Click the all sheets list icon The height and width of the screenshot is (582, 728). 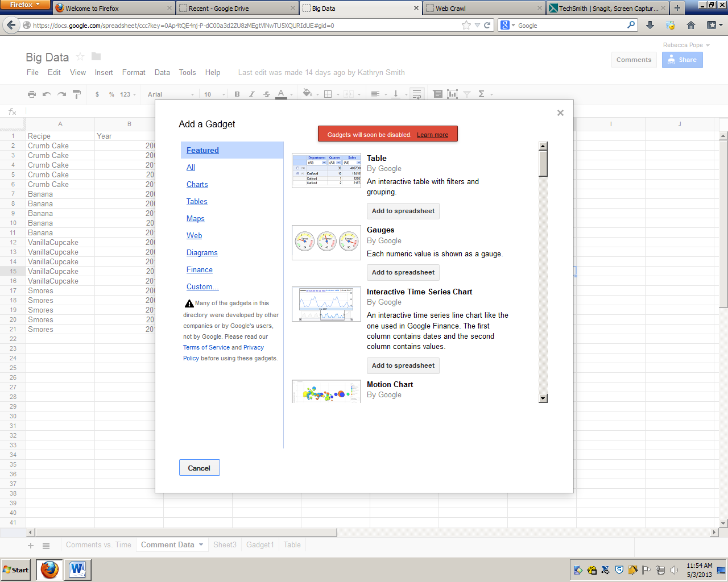pos(46,546)
